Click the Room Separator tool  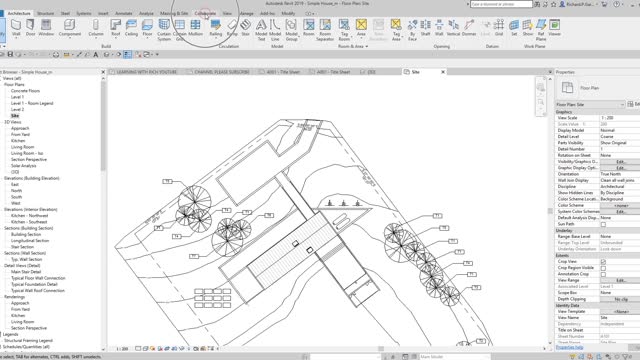pyautogui.click(x=325, y=30)
